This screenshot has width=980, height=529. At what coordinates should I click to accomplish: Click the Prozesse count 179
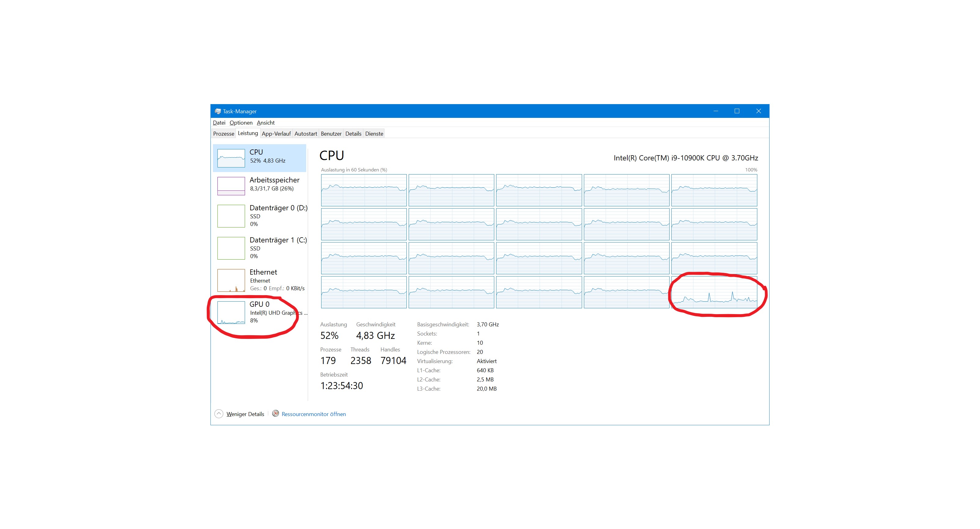pos(328,361)
